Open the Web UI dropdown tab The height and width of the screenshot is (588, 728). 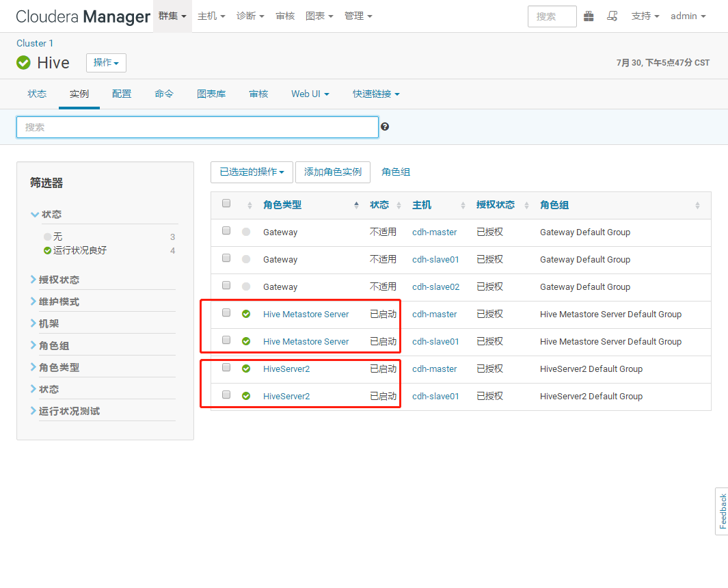(310, 94)
